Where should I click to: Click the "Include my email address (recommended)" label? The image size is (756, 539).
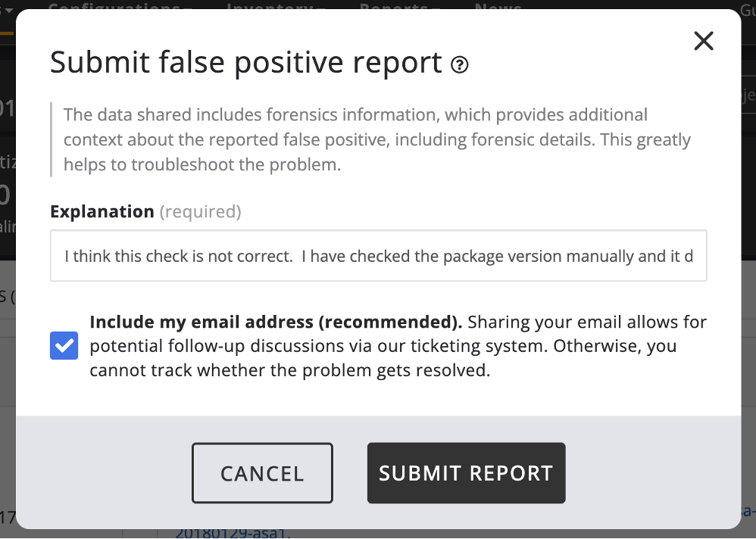click(x=276, y=322)
